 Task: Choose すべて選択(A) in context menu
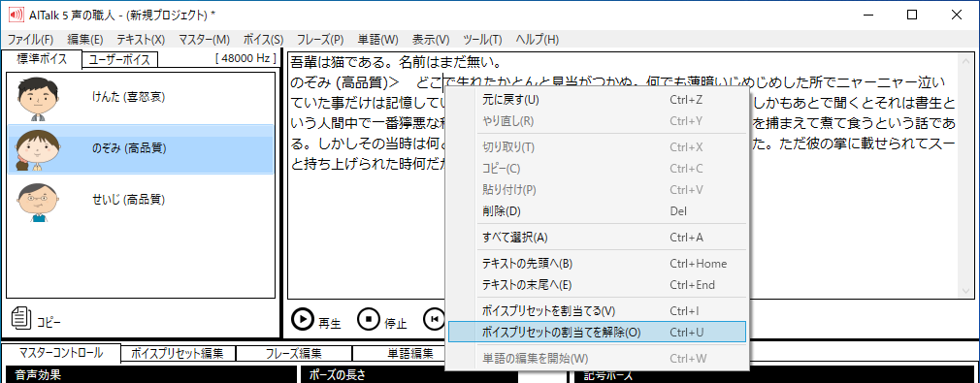[x=597, y=238]
